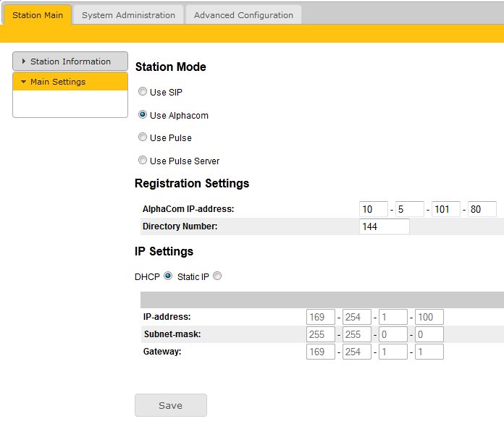Image resolution: width=504 pixels, height=424 pixels.
Task: Select Use Pulse Server mode
Action: click(x=143, y=161)
